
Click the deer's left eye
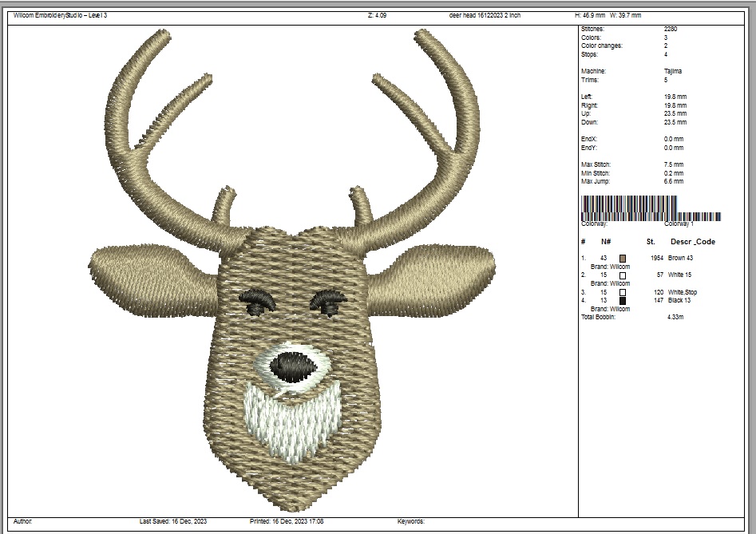point(257,302)
